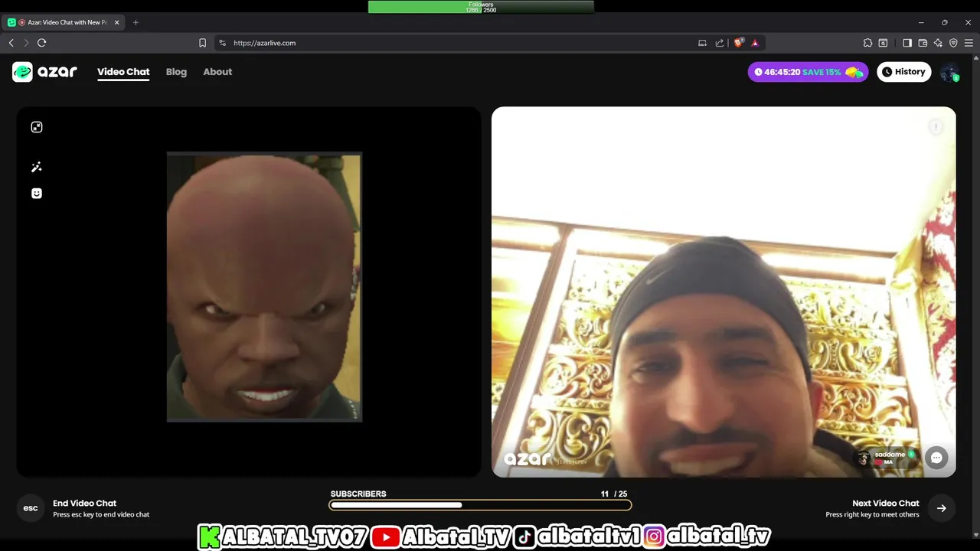Click the page scrollbar down arrow
The height and width of the screenshot is (551, 980).
(x=976, y=535)
